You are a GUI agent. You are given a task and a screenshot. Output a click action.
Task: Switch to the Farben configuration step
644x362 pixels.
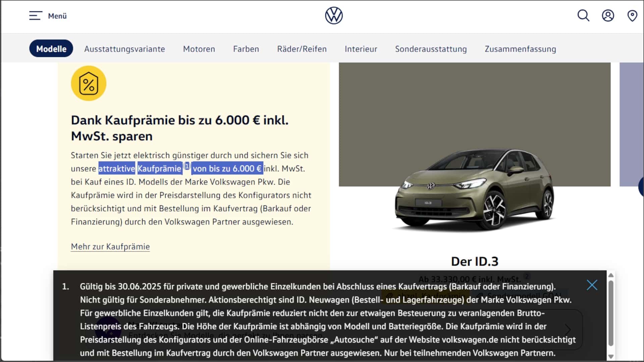click(x=246, y=49)
